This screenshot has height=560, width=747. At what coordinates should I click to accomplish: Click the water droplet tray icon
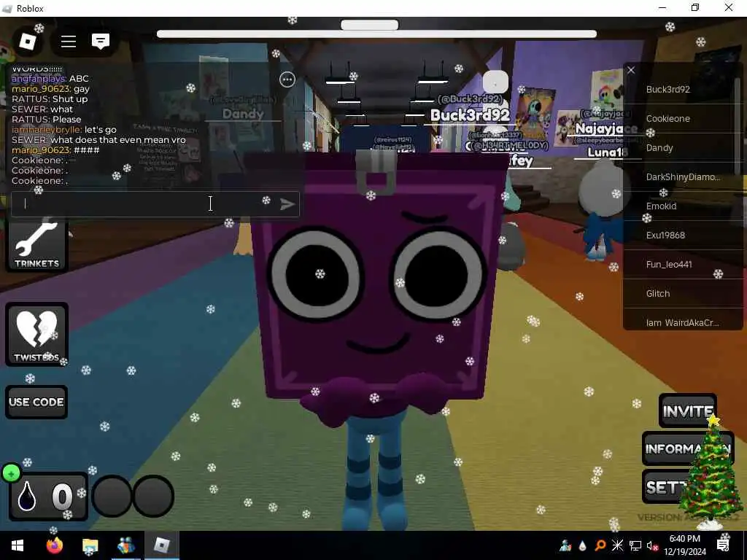tap(583, 545)
